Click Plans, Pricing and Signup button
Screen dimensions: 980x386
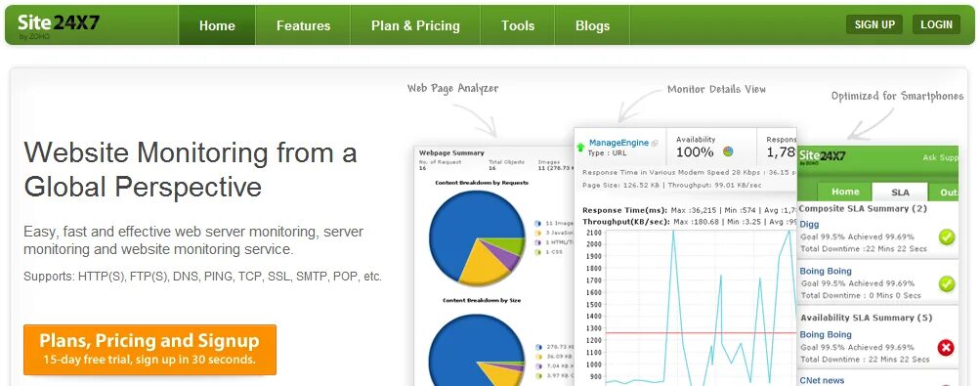pyautogui.click(x=150, y=350)
